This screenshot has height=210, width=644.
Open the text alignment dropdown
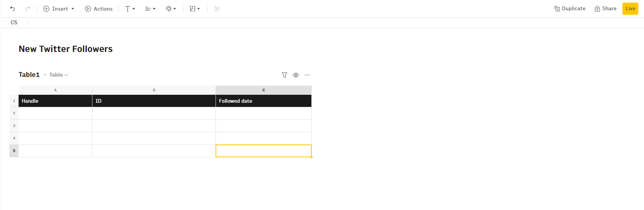tap(150, 9)
